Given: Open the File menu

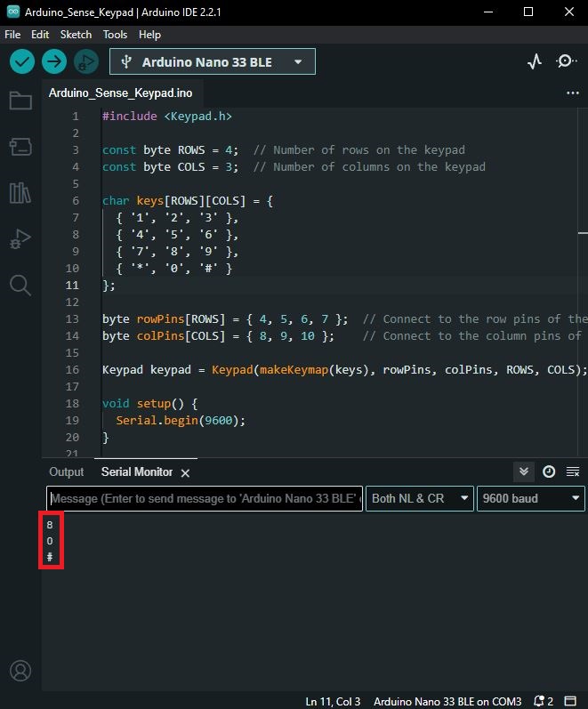Looking at the screenshot, I should tap(12, 35).
